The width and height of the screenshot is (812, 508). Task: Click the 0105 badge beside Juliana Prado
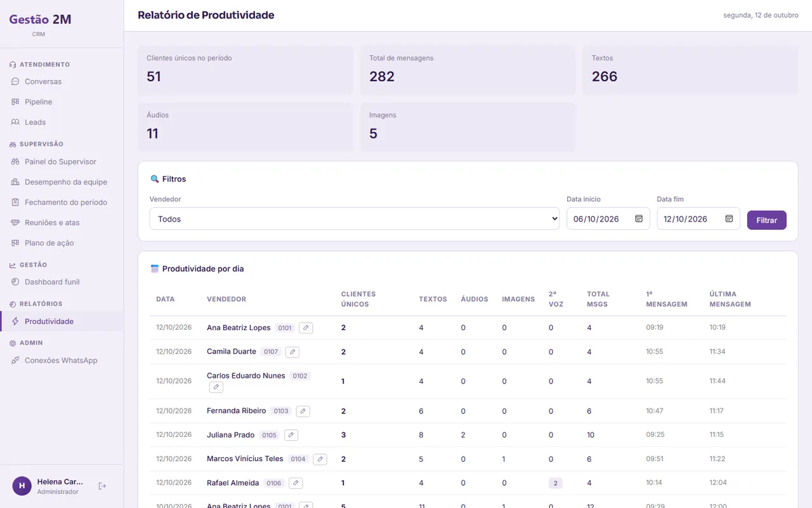coord(270,435)
